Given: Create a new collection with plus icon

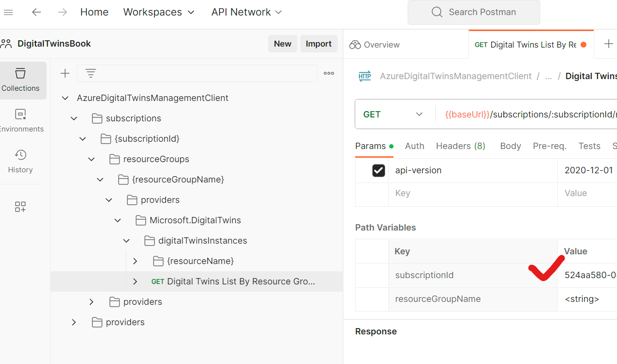Looking at the screenshot, I should (65, 73).
